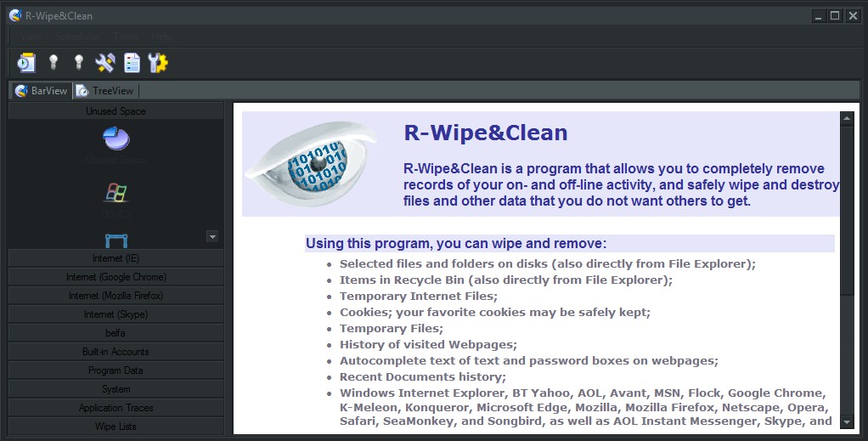The width and height of the screenshot is (868, 441).
Task: Switch to the BarView tab
Action: [x=42, y=91]
